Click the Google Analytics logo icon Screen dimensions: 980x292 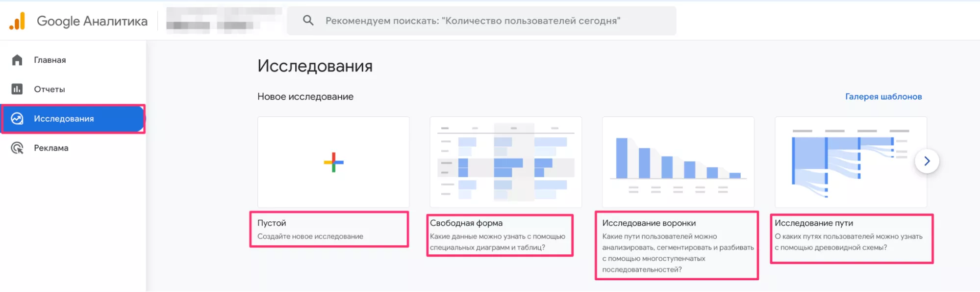click(x=17, y=21)
